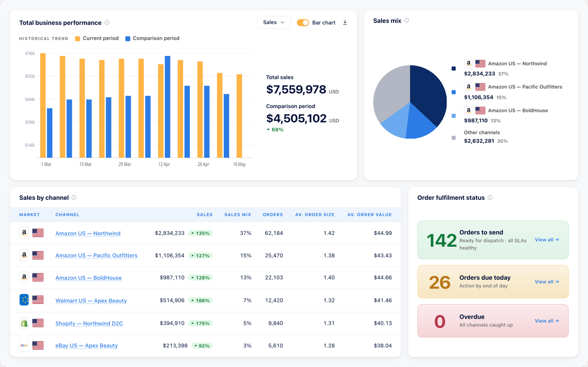Screen dimensions: 588x367
Task: Click Current period orange legend swatch
Action: 77,39
